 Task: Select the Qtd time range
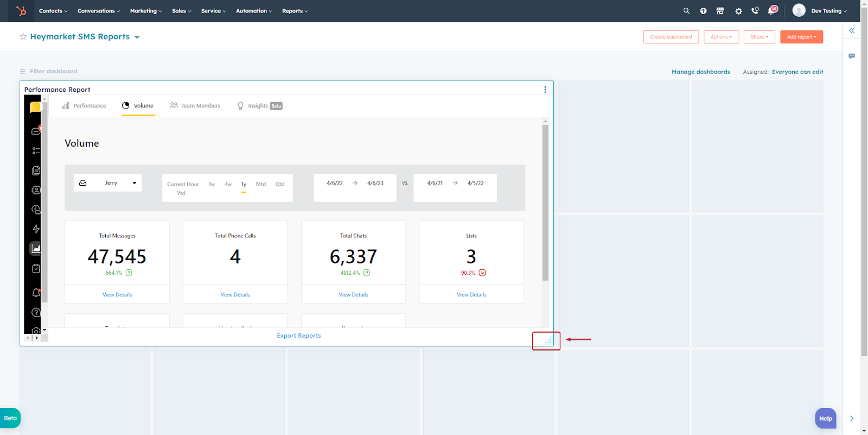280,184
